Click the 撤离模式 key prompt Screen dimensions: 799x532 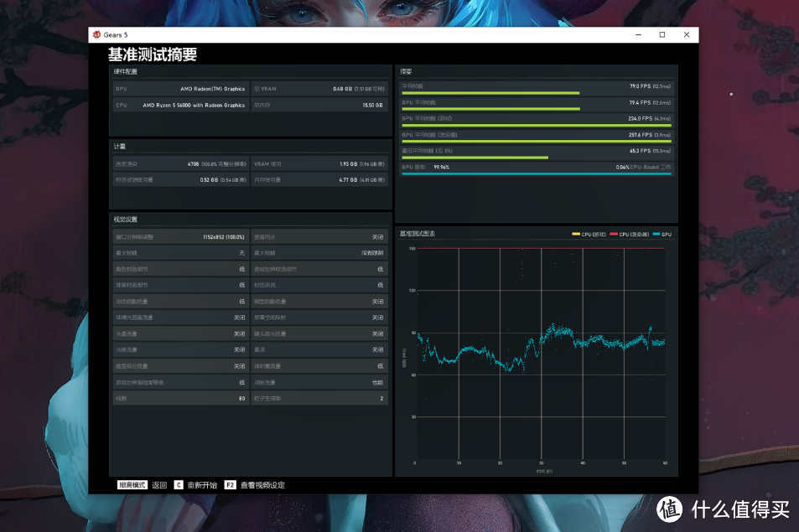132,485
